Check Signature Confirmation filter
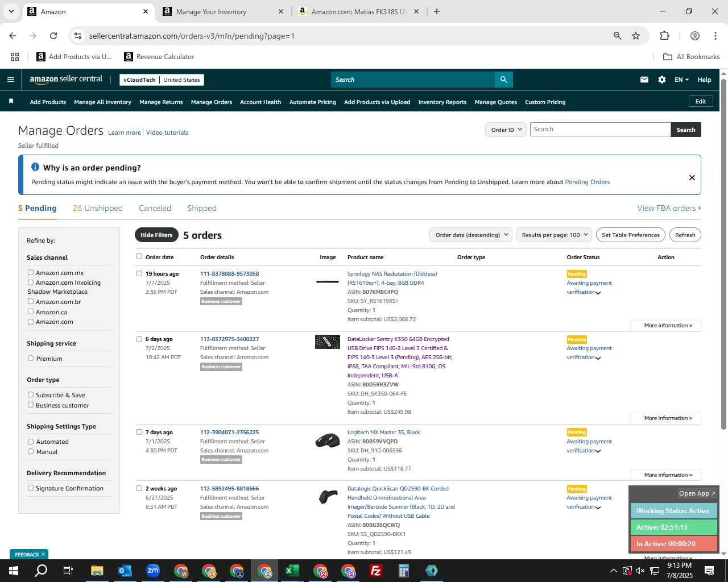This screenshot has height=582, width=728. 31,488
